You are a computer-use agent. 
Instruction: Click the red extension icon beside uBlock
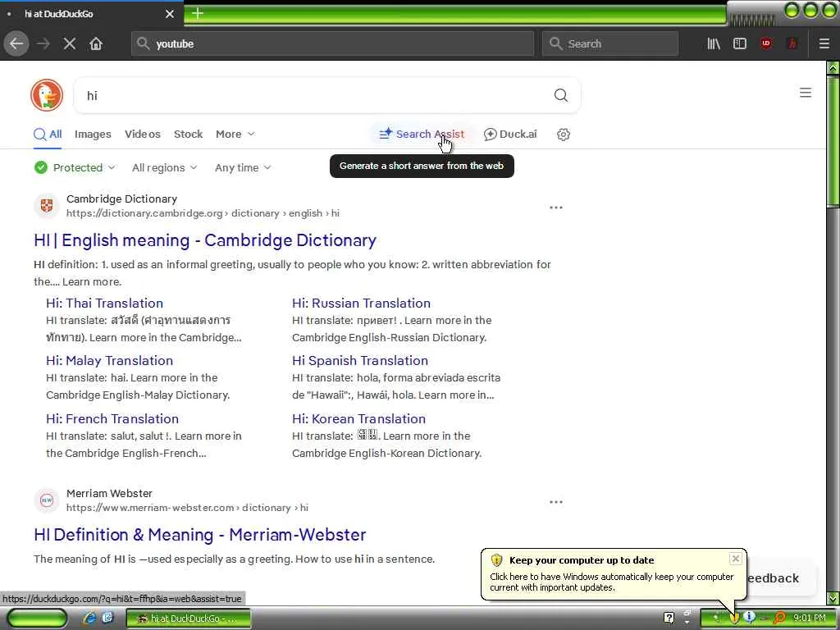point(792,43)
